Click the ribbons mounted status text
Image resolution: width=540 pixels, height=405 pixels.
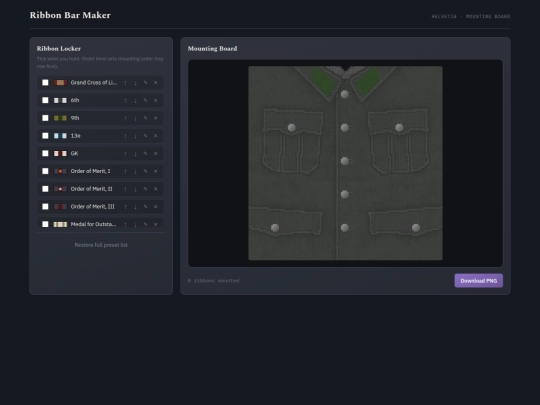pyautogui.click(x=214, y=281)
